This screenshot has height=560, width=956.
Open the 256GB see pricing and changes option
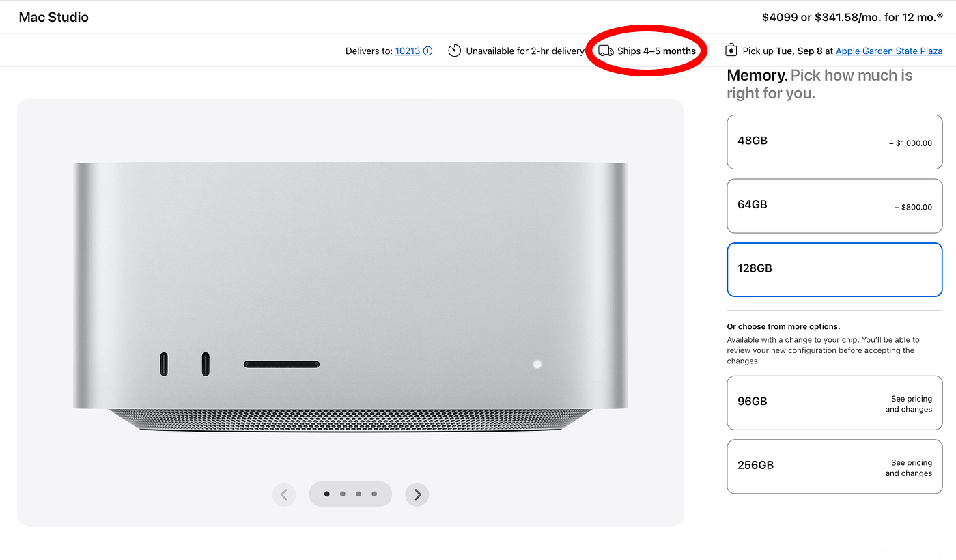pyautogui.click(x=834, y=466)
